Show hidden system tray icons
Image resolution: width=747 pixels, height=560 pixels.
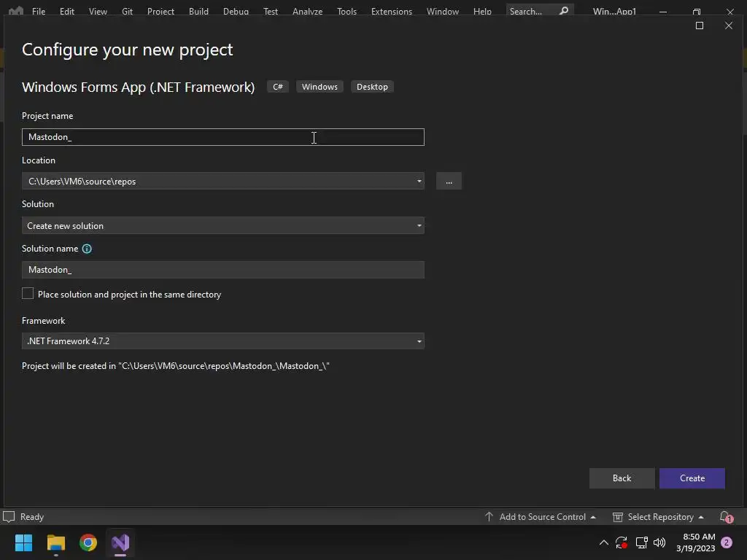click(x=603, y=542)
